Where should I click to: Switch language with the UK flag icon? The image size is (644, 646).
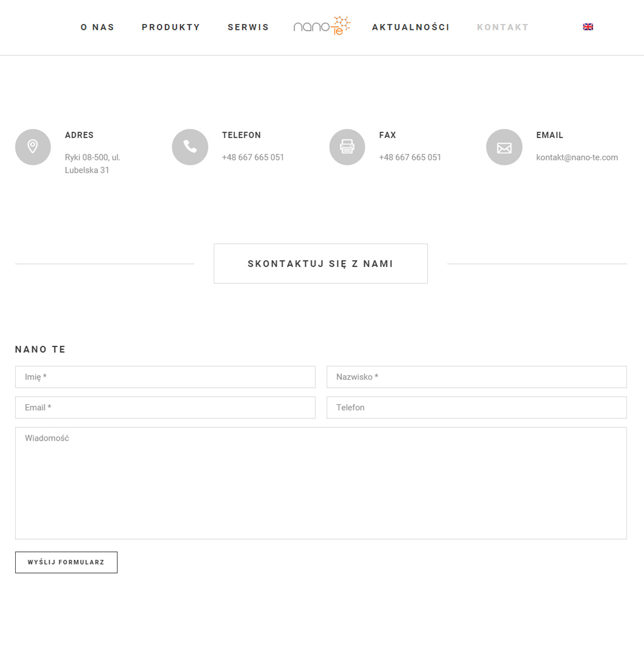[588, 27]
